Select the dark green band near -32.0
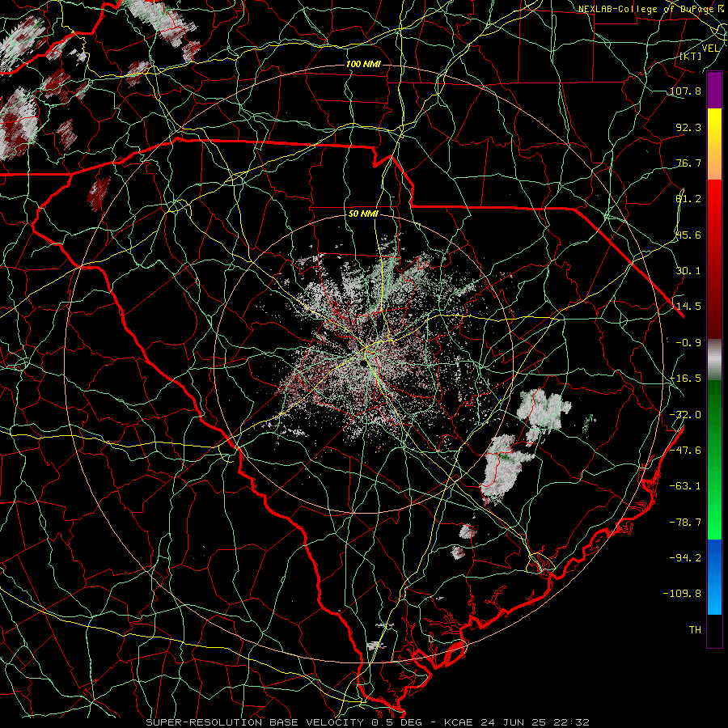 (714, 413)
